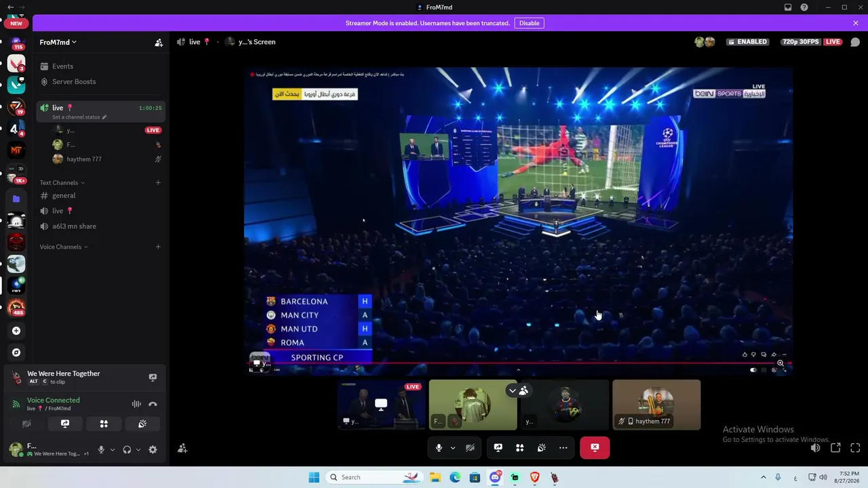Stream We Were Here Together icon
This screenshot has width=868, height=488.
coord(153,378)
